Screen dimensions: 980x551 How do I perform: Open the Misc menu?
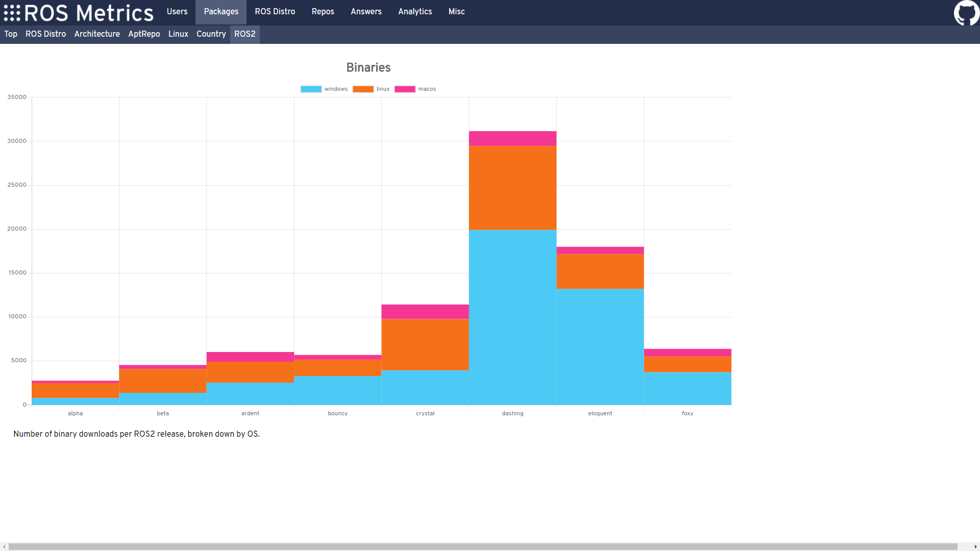[456, 12]
